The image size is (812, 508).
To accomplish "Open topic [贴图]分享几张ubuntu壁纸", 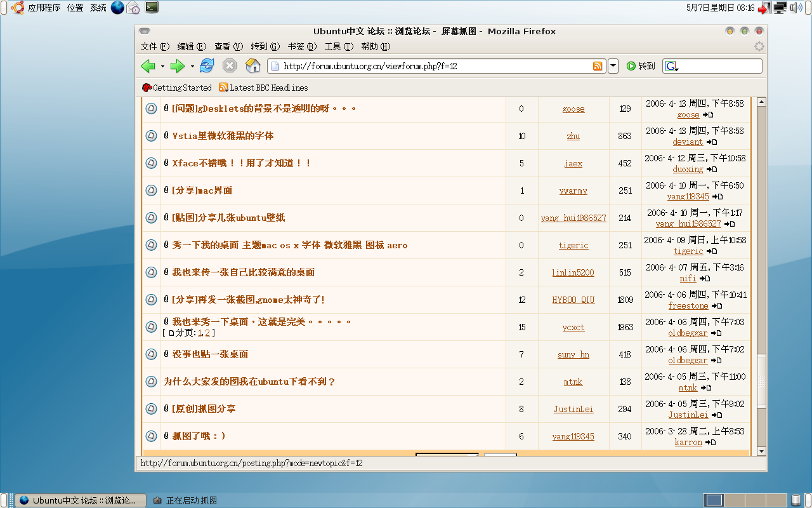I will click(228, 218).
